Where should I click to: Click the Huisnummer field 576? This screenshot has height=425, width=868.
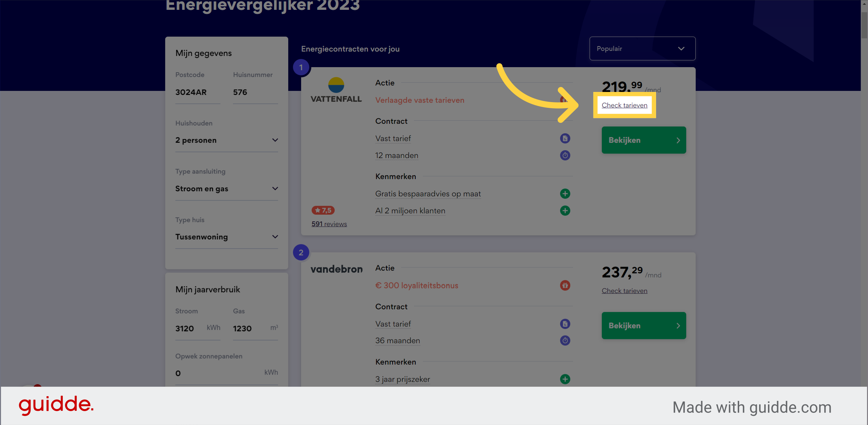pos(255,92)
